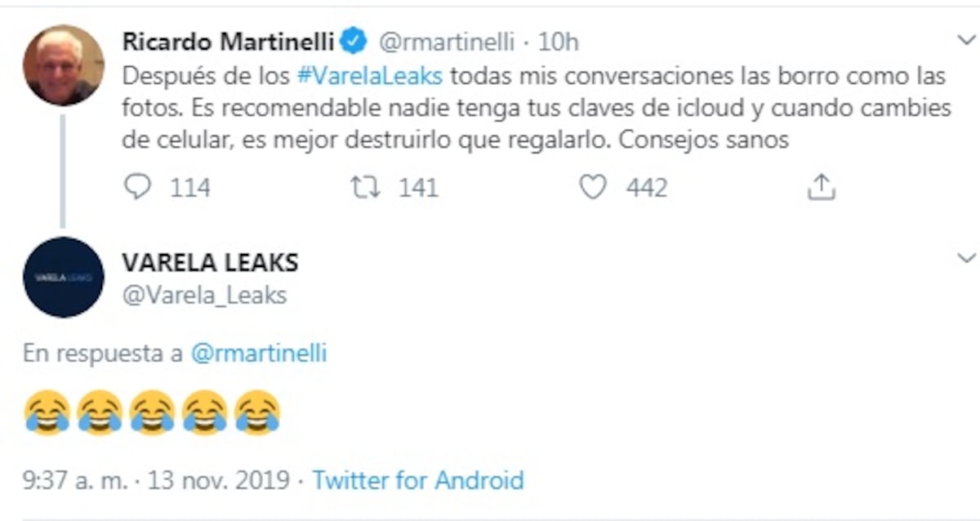Click the Twitter for Android link

418,480
